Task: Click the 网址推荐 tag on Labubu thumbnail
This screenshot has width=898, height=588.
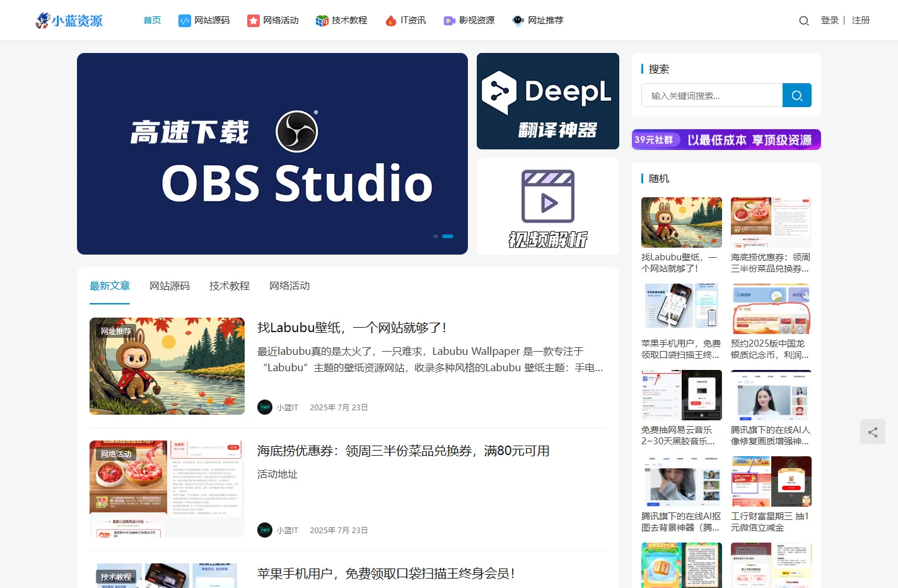Action: click(x=116, y=331)
